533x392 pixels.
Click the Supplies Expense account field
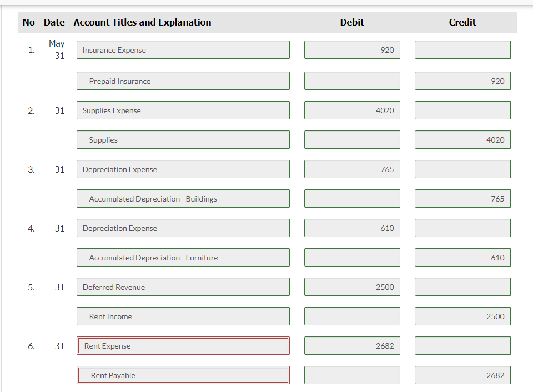tap(183, 110)
